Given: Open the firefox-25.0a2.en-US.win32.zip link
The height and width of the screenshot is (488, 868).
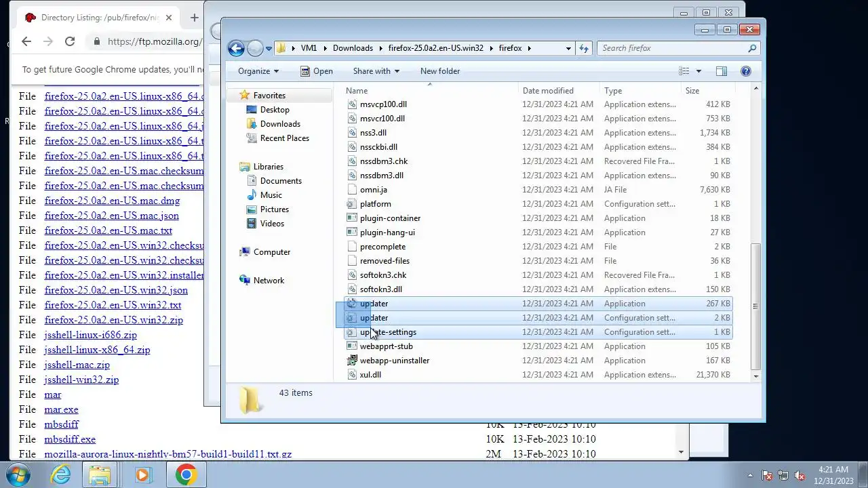Looking at the screenshot, I should pos(114,320).
